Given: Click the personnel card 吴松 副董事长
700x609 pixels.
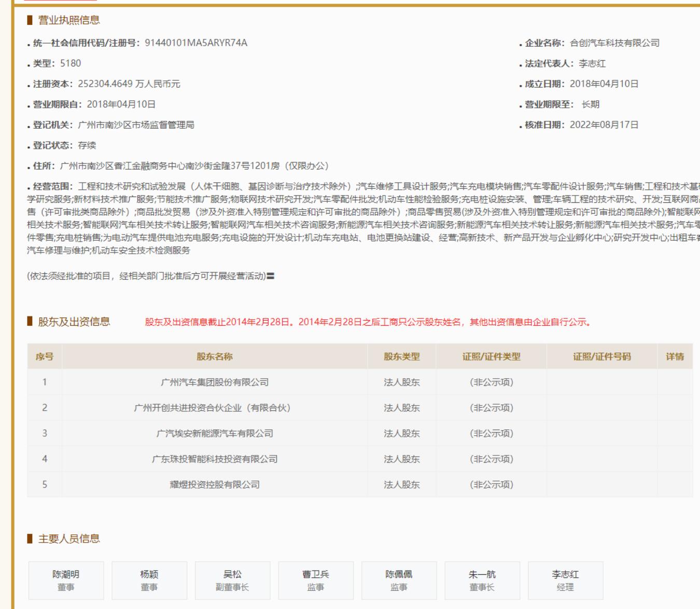Looking at the screenshot, I should [232, 580].
